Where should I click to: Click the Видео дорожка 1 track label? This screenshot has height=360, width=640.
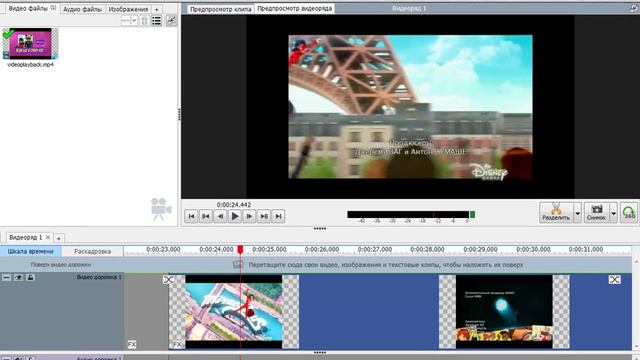click(x=99, y=277)
